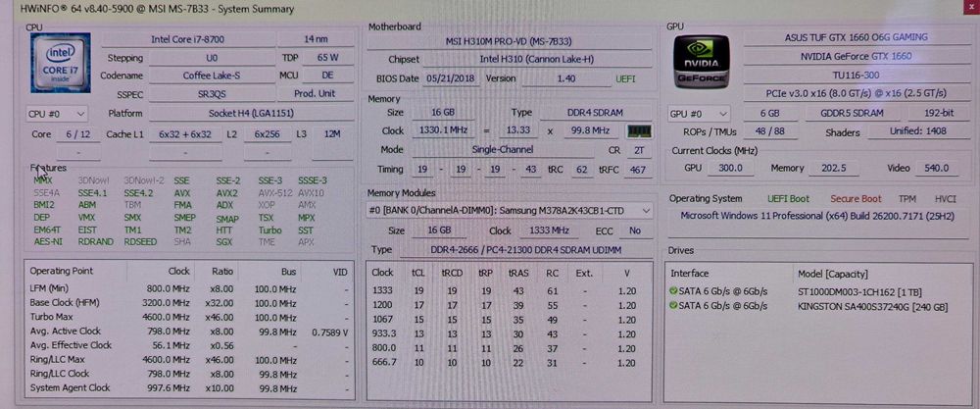980x409 pixels.
Task: Click the 666.7 clock row in timings table
Action: [508, 363]
